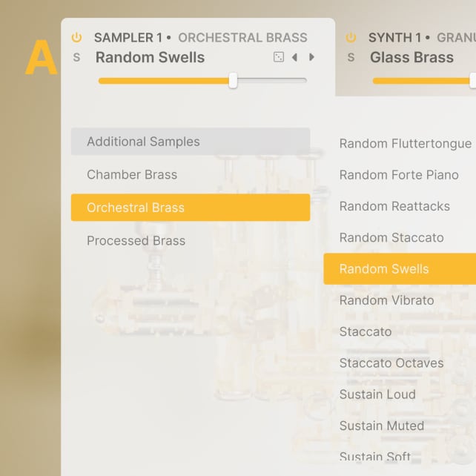Viewport: 476px width, 476px height.
Task: Select the Chamber Brass category
Action: point(132,175)
